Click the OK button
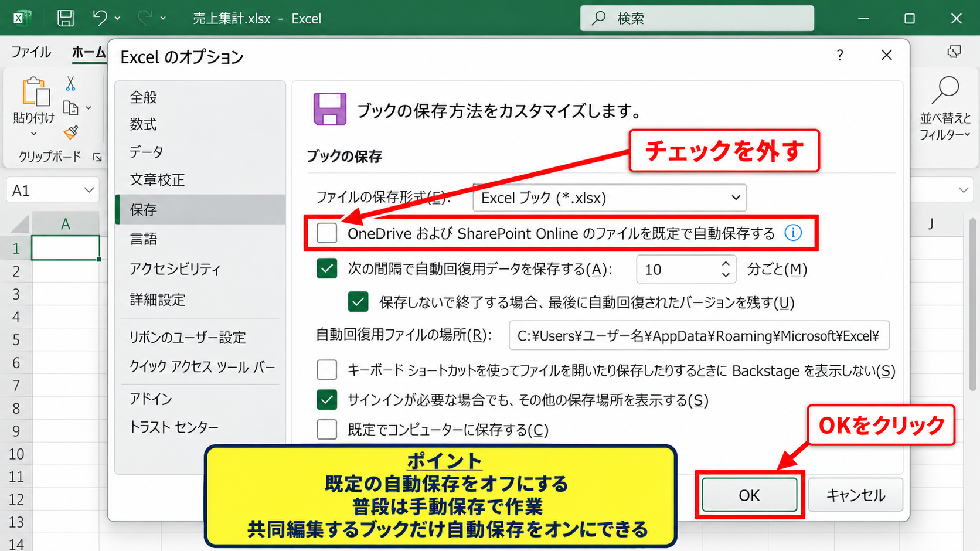 (x=750, y=495)
